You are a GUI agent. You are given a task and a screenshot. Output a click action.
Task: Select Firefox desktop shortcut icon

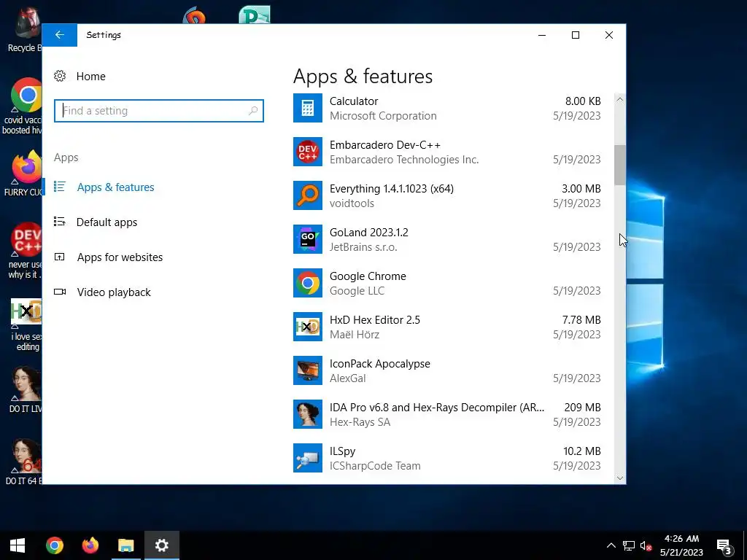27,168
